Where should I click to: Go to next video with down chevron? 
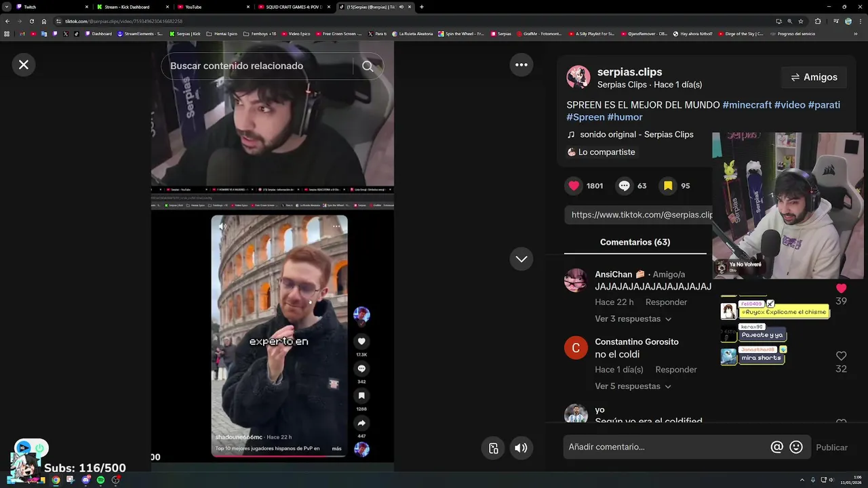click(x=521, y=259)
